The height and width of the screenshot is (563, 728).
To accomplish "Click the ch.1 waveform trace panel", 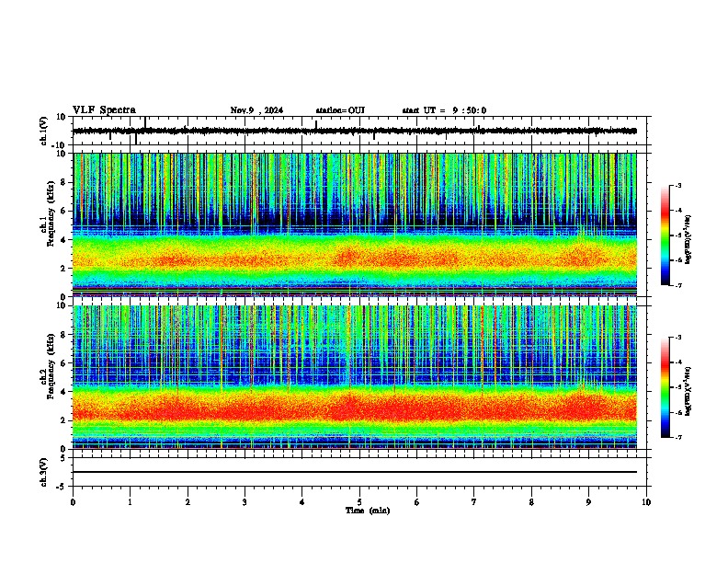I will coord(359,131).
